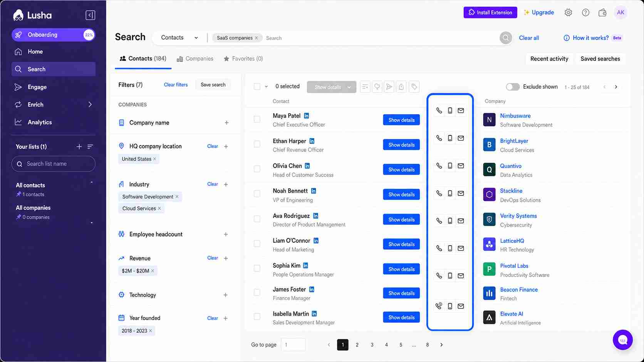Open the chevron next to select-all checkbox

click(266, 87)
